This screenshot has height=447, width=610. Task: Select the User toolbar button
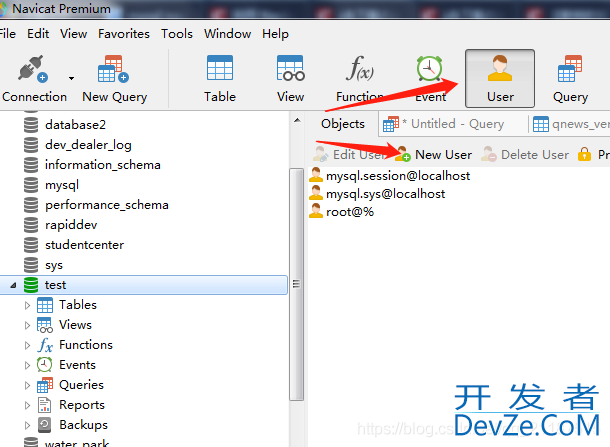(500, 79)
